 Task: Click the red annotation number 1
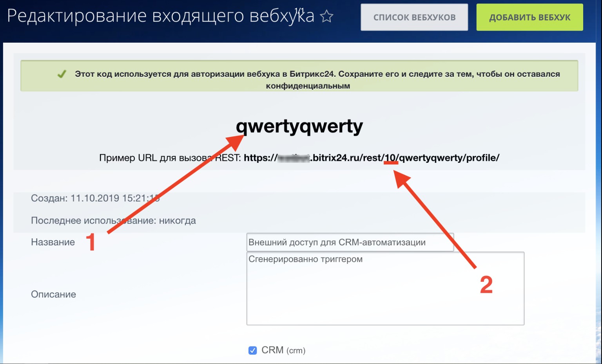pos(91,242)
